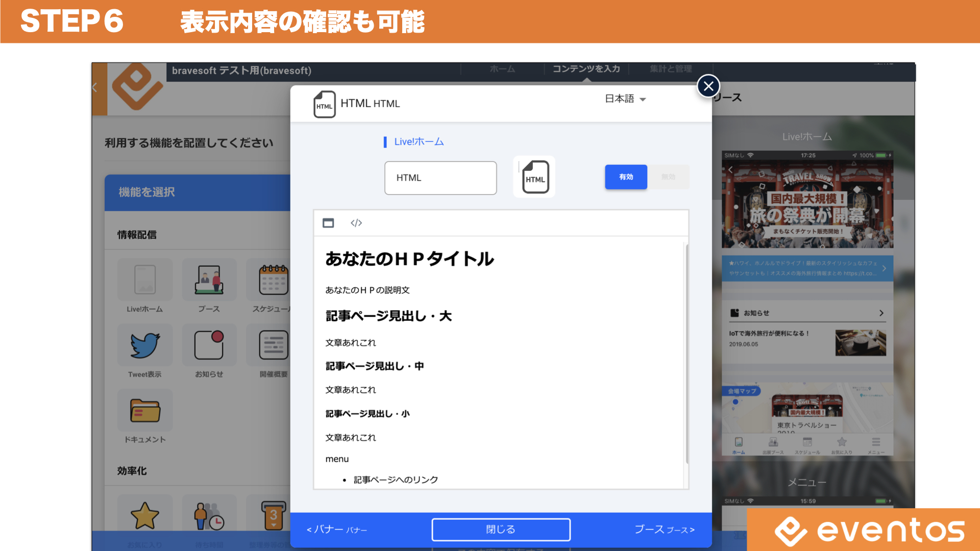Go to previous バナー item
The width and height of the screenshot is (980, 551).
[337, 530]
